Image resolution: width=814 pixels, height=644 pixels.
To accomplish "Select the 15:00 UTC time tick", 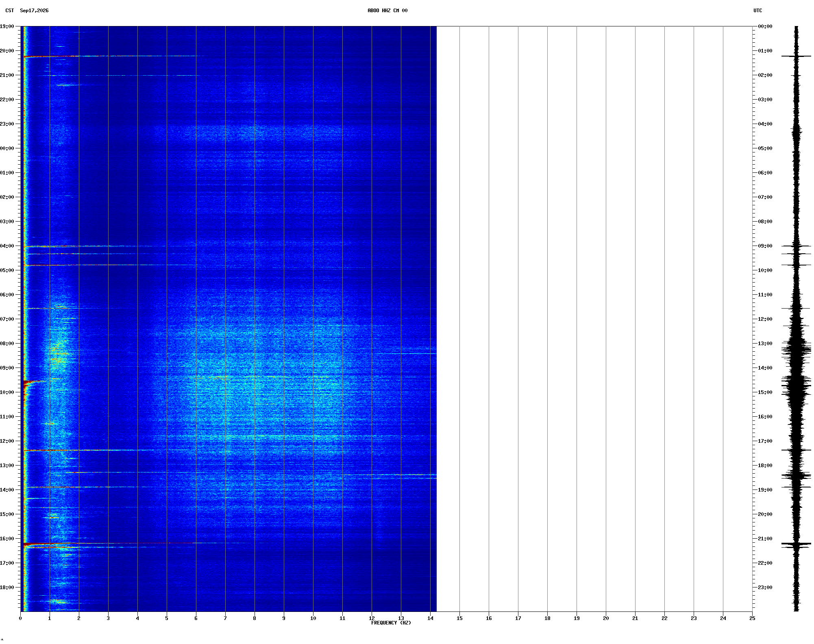I will tap(765, 392).
